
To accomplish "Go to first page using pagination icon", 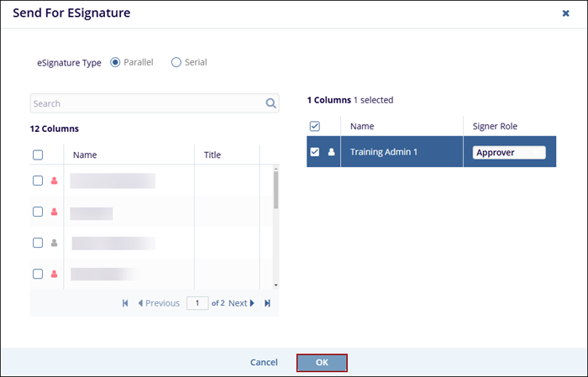I will point(125,303).
